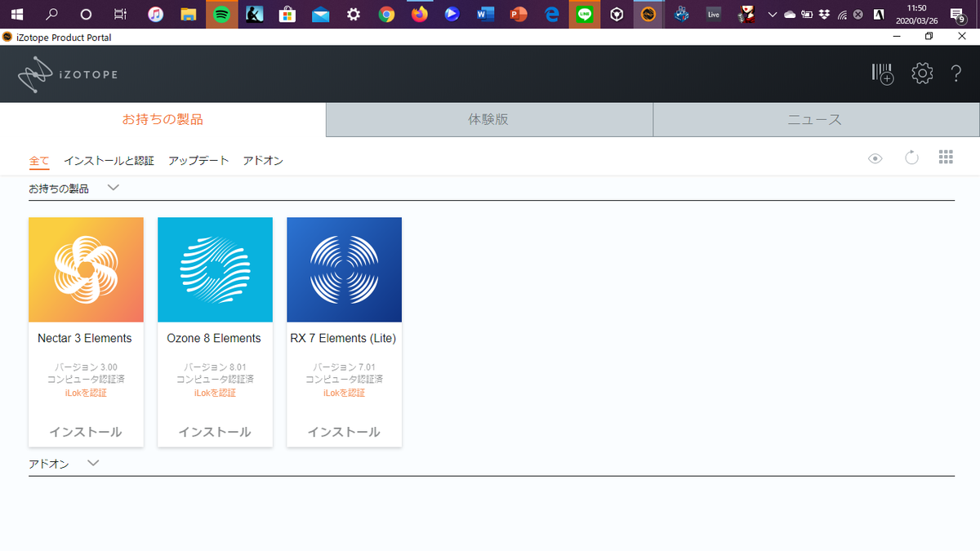Click インストール for RX 7 Elements (Lite)
Screen dimensions: 980x551
click(344, 432)
